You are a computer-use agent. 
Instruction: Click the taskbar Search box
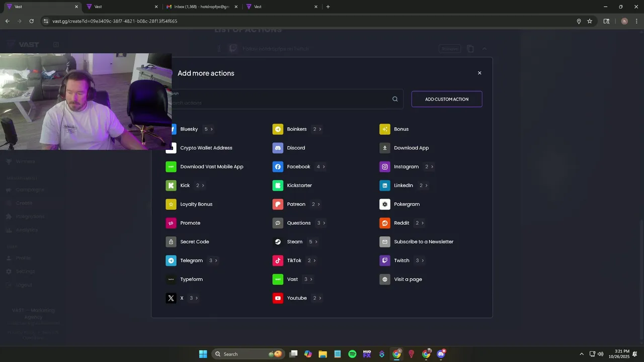point(248,354)
